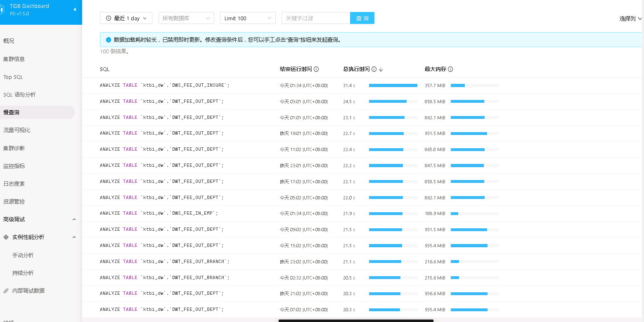Viewport: 644px width, 322px height.
Task: Click the 查询 button
Action: click(362, 18)
